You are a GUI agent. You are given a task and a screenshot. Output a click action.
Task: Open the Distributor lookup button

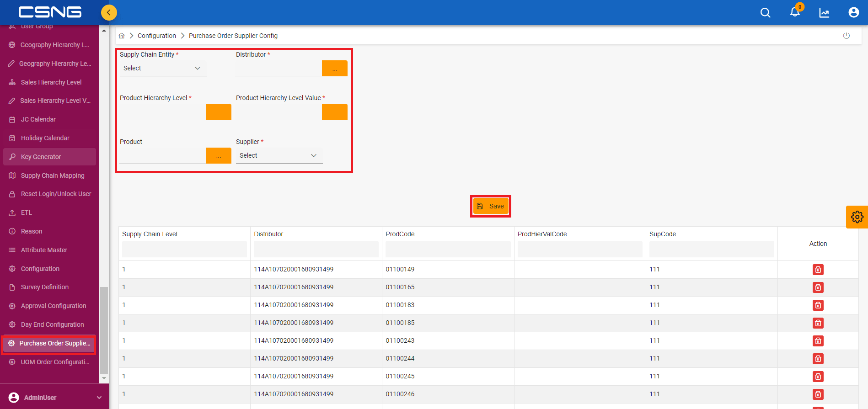(335, 69)
